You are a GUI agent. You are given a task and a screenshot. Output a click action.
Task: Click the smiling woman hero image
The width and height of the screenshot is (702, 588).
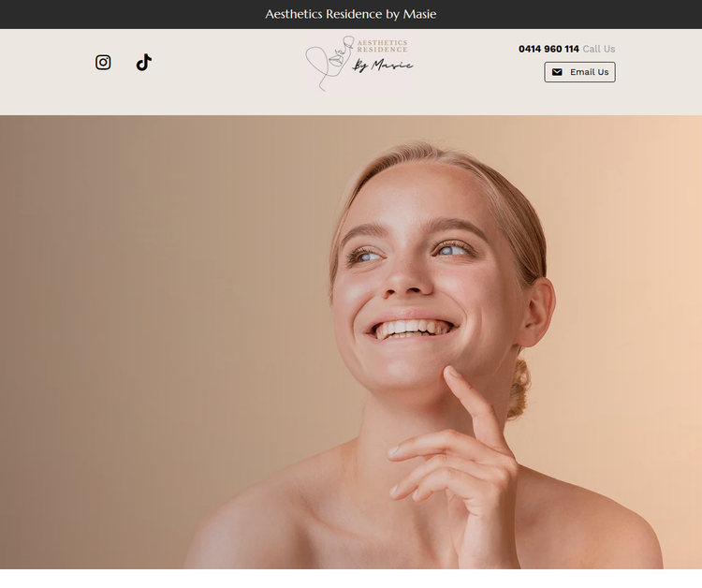(x=351, y=342)
